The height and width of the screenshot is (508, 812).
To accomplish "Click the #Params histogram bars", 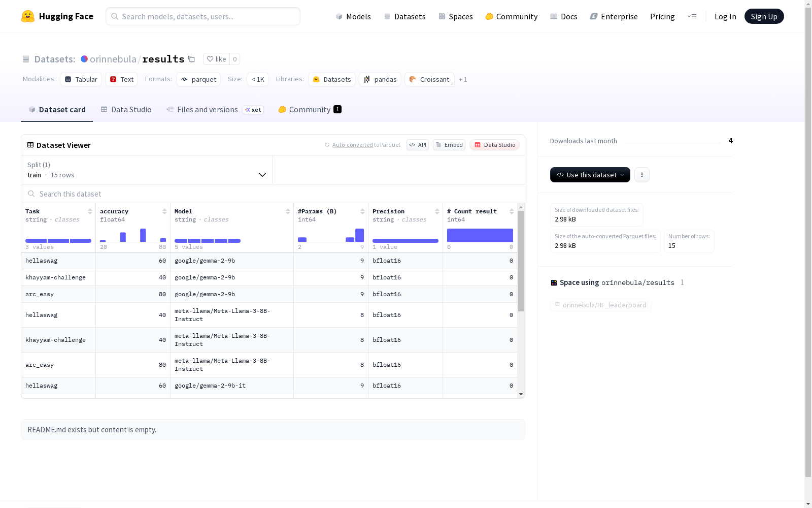I will [331, 235].
